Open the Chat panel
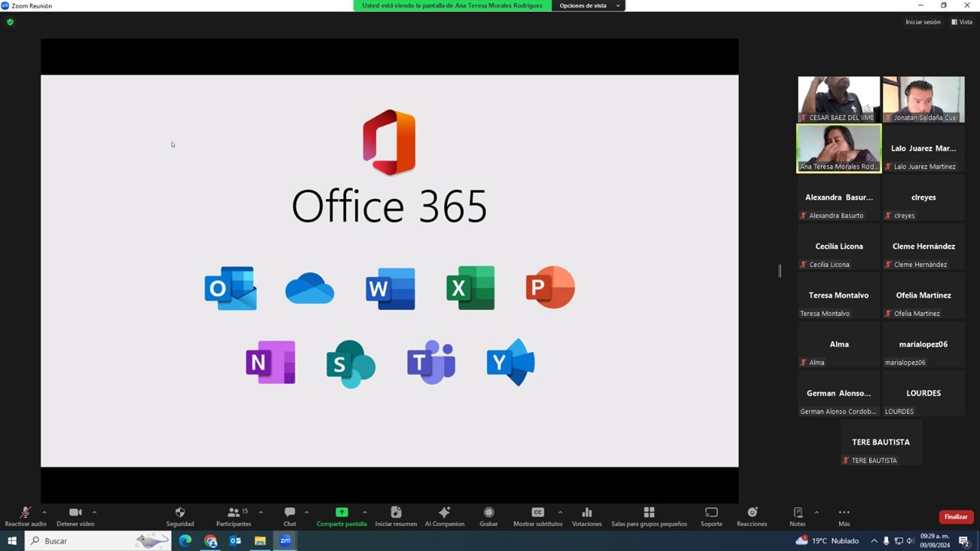980x551 pixels. [x=289, y=513]
